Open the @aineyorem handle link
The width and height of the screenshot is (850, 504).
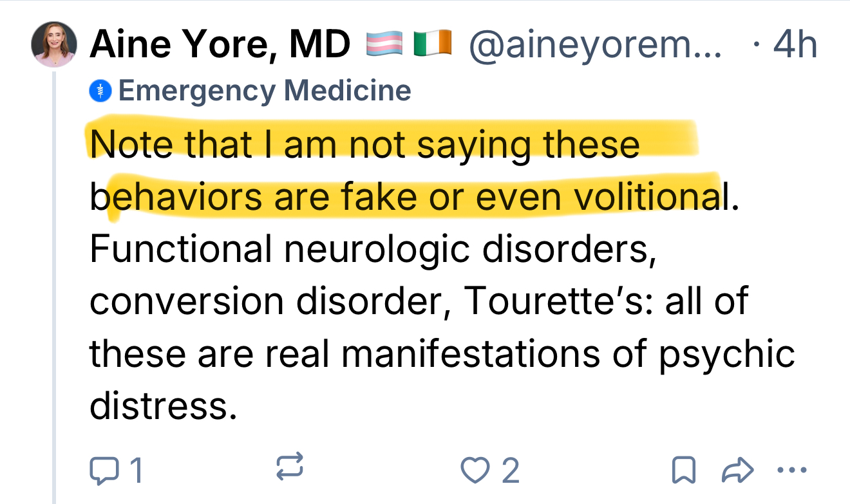click(x=596, y=45)
